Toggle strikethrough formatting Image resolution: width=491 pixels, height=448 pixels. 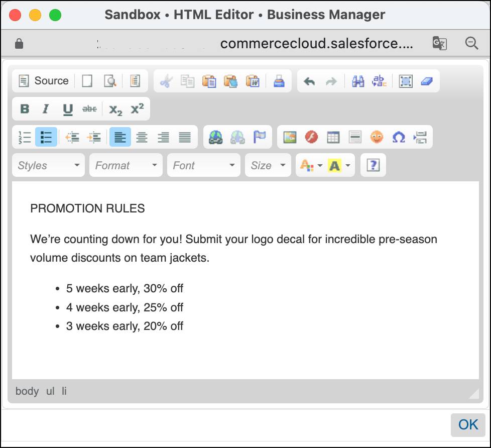point(89,109)
